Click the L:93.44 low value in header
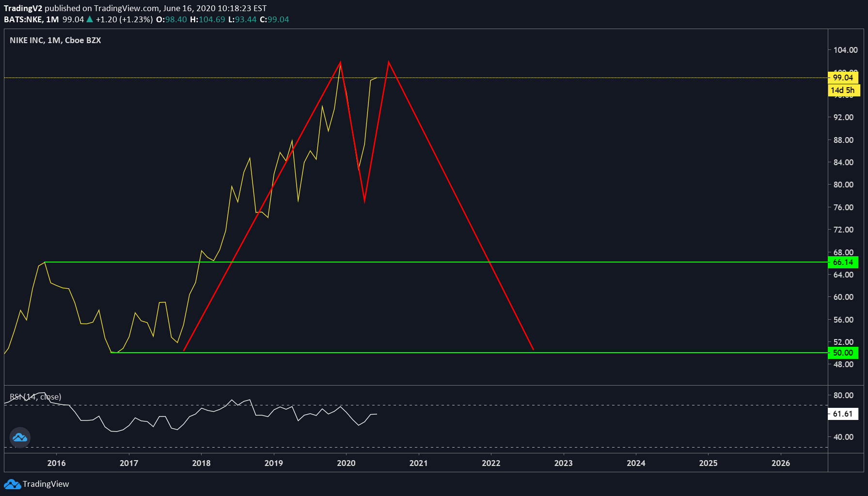The image size is (868, 496). [242, 19]
